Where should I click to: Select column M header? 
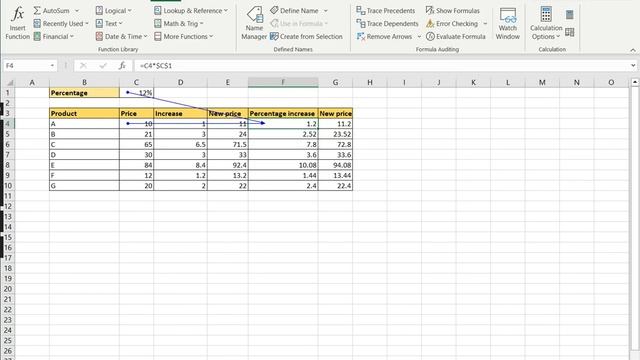click(542, 82)
